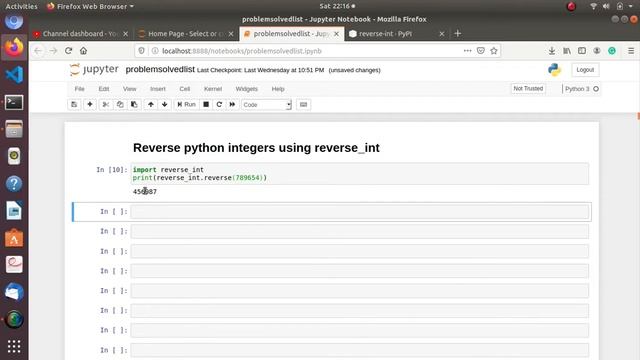Open the Edit menu

[x=104, y=89]
